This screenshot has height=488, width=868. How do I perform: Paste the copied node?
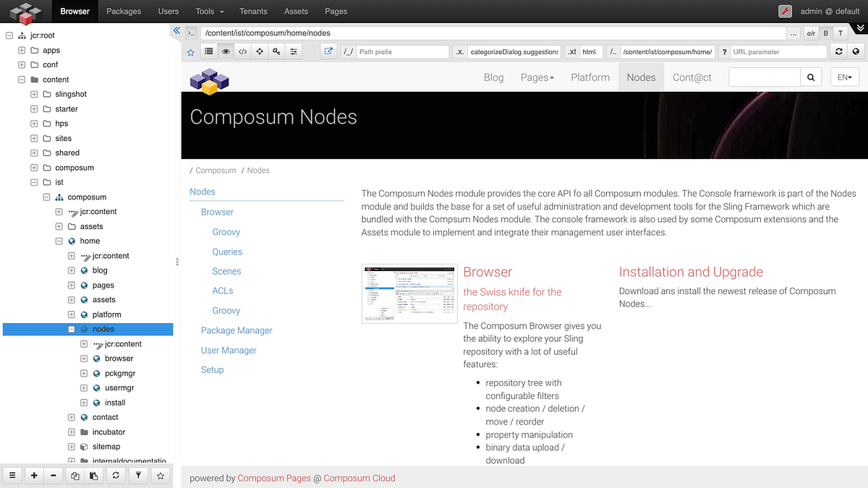[95, 475]
